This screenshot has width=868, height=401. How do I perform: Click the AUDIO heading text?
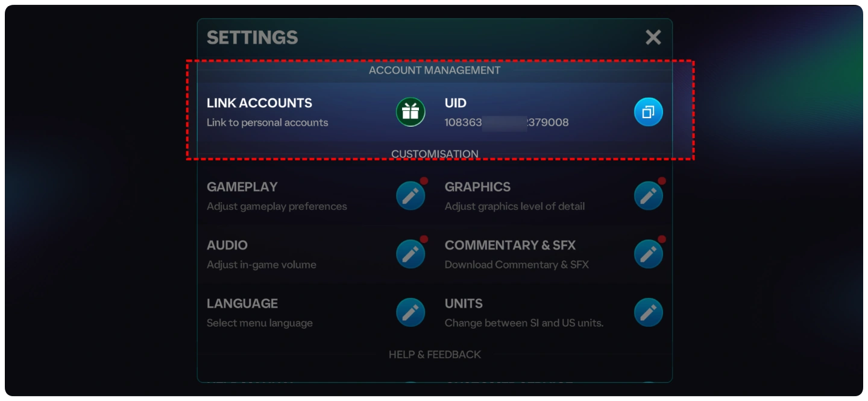(227, 245)
